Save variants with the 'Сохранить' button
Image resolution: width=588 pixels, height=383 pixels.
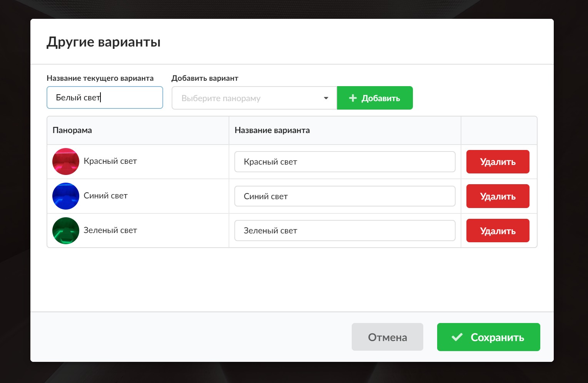coord(488,337)
